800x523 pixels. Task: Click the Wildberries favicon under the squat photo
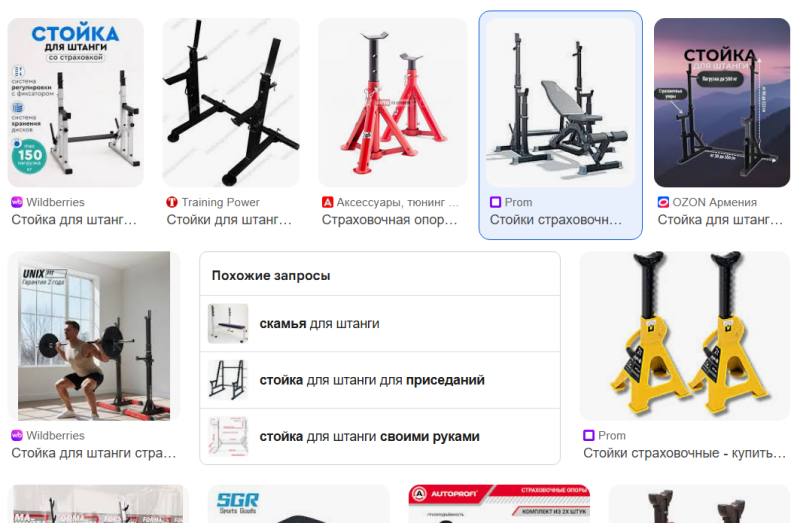[x=17, y=435]
